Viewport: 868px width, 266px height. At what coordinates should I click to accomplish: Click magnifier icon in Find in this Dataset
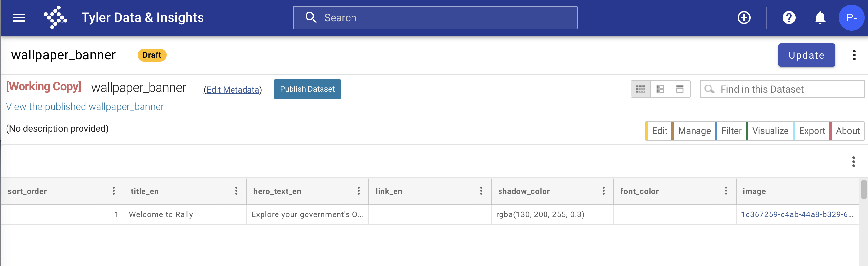click(709, 89)
